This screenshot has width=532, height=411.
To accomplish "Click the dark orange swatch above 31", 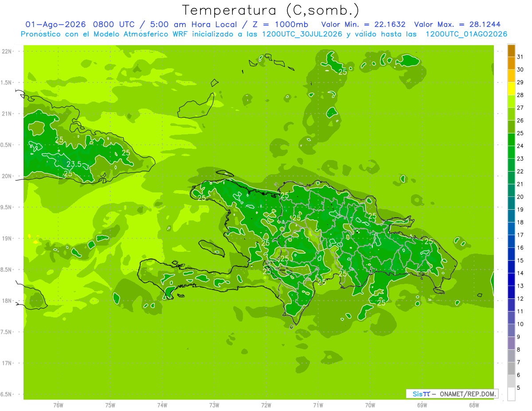I will coord(511,51).
